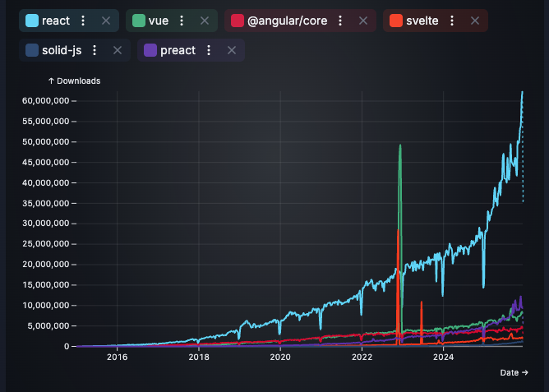Click the 15,000,000 axis tick label
This screenshot has height=392, width=549.
[x=45, y=285]
